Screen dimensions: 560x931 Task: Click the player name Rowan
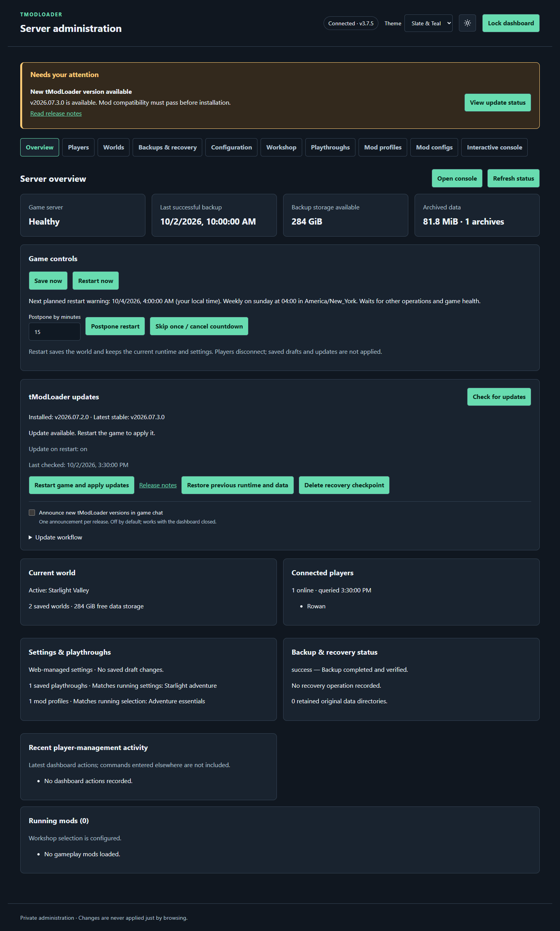point(316,606)
